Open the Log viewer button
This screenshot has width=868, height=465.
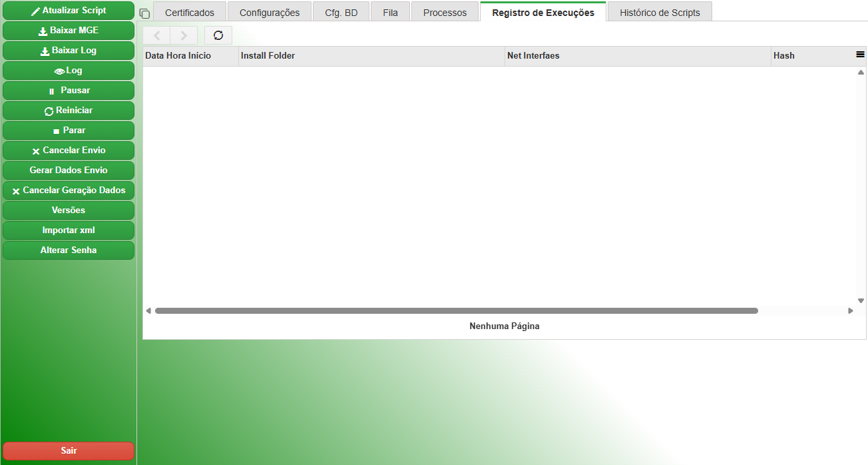click(69, 71)
